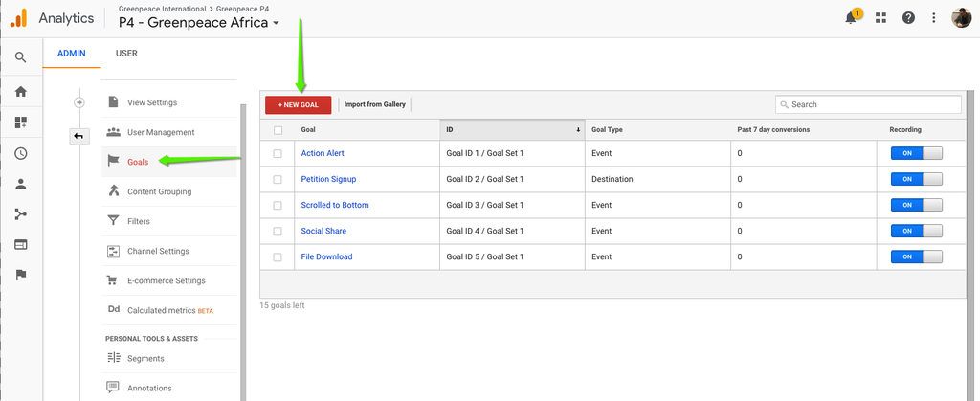
Task: Check the box for Action Alert goal
Action: (x=278, y=154)
